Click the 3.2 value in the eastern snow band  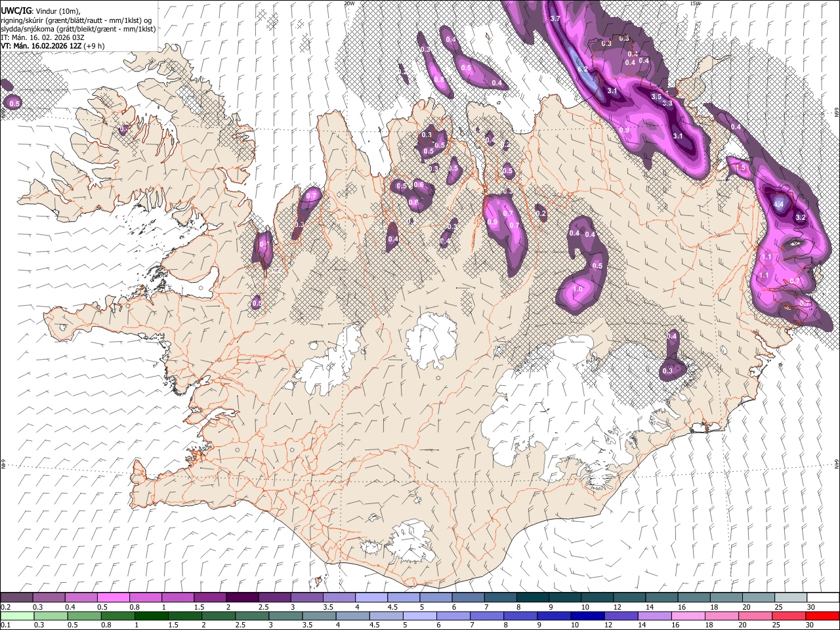(801, 217)
